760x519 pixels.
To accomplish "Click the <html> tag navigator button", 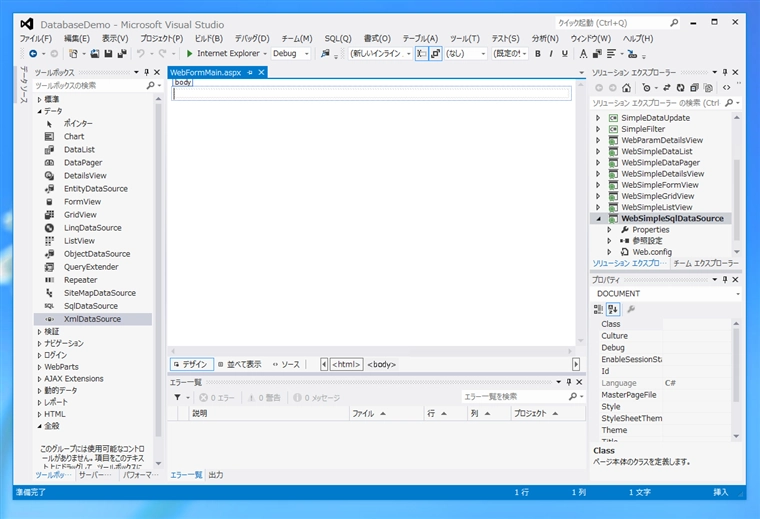I will coord(346,364).
